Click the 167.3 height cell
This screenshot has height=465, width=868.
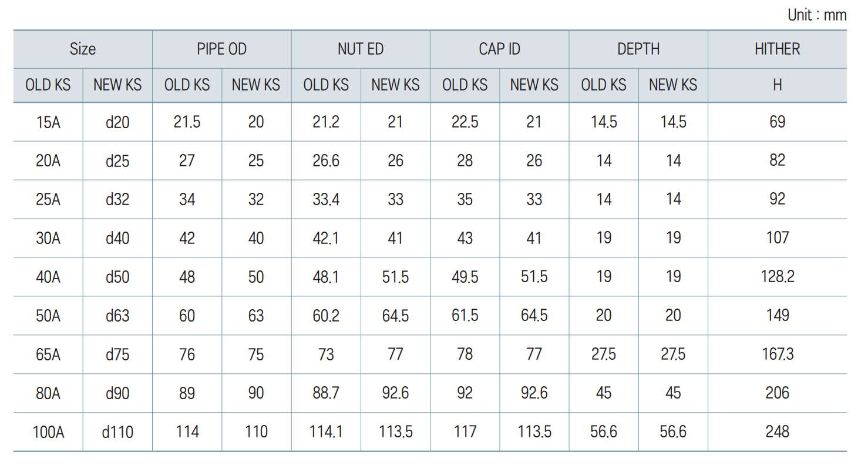[x=777, y=354]
